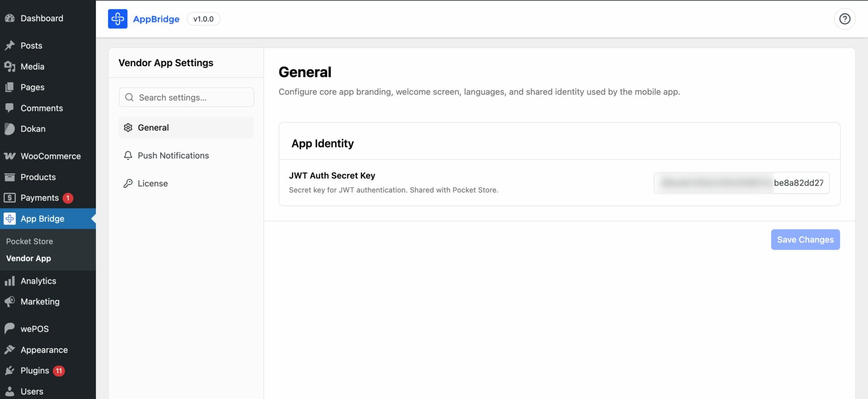Click the App Bridge sidebar icon

click(x=10, y=218)
